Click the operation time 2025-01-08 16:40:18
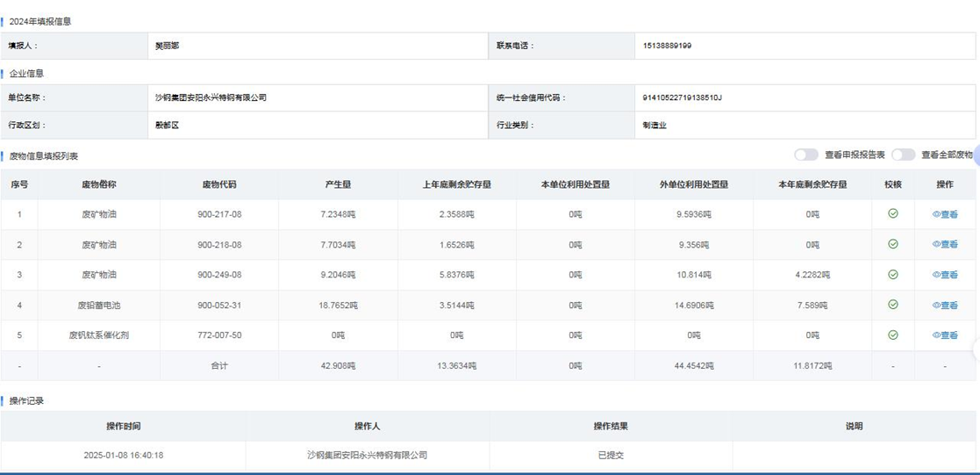980x475 pixels. click(124, 455)
